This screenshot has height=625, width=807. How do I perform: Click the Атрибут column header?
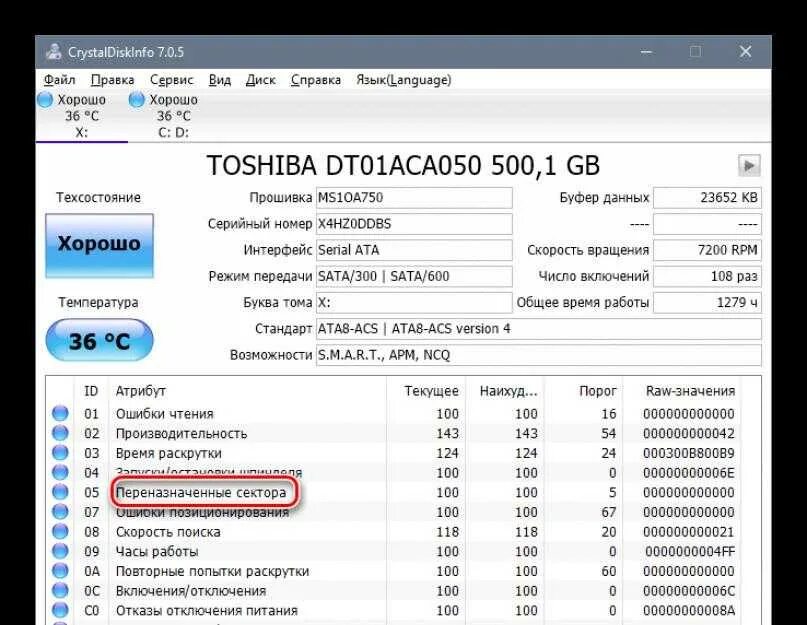[247, 391]
